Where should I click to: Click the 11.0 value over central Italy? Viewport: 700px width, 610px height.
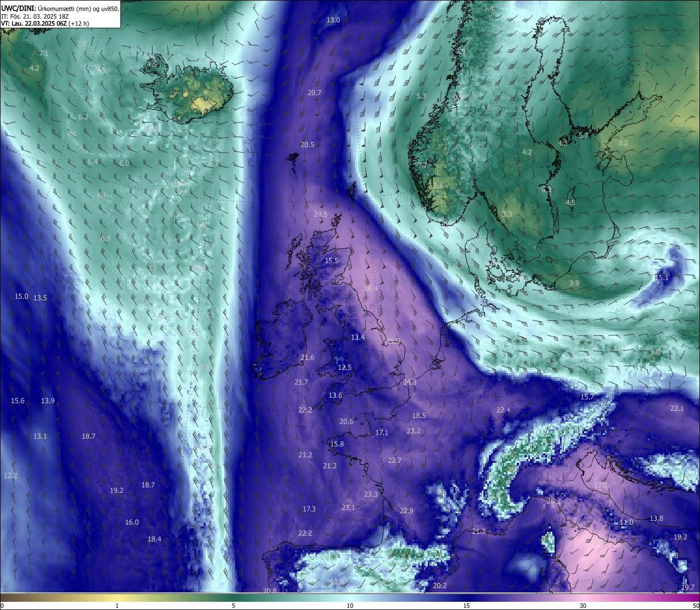(626, 522)
